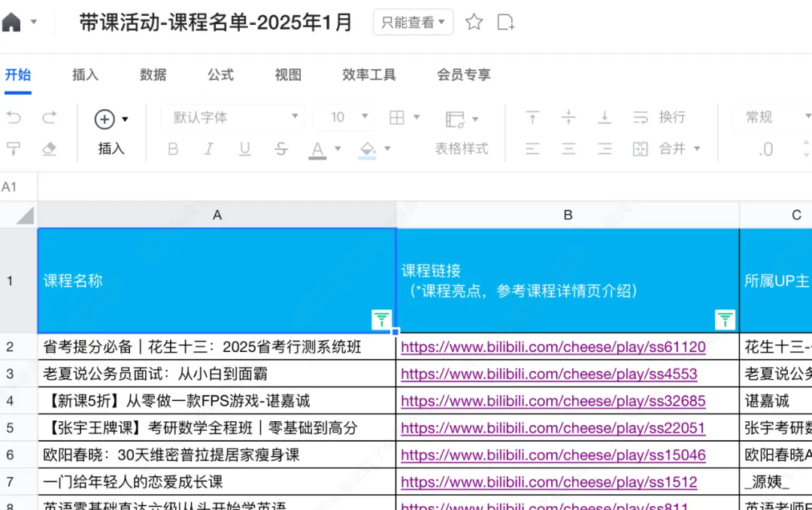Expand the borders dropdown arrow

(x=417, y=117)
